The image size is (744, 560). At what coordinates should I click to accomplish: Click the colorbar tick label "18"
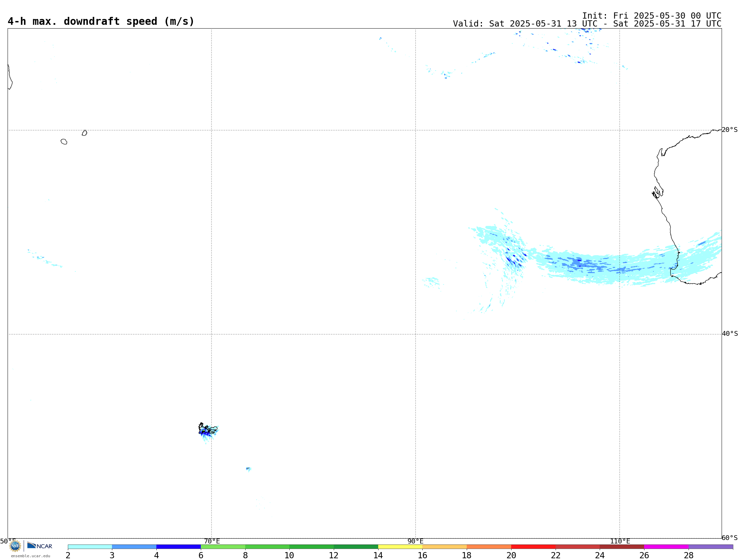point(467,555)
